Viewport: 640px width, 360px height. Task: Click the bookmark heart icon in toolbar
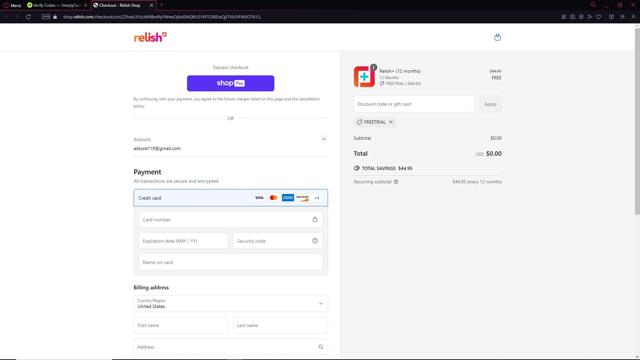tap(598, 17)
